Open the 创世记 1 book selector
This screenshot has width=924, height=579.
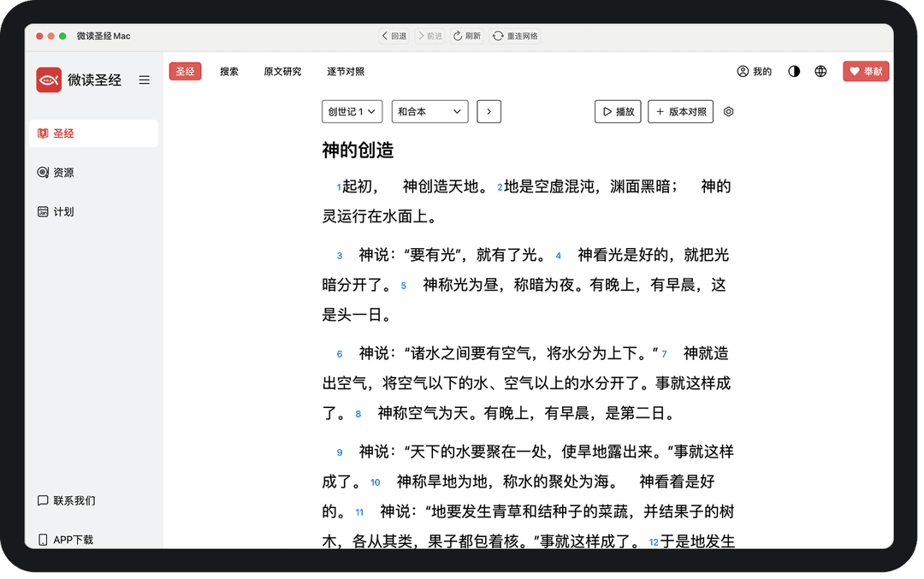pyautogui.click(x=352, y=111)
